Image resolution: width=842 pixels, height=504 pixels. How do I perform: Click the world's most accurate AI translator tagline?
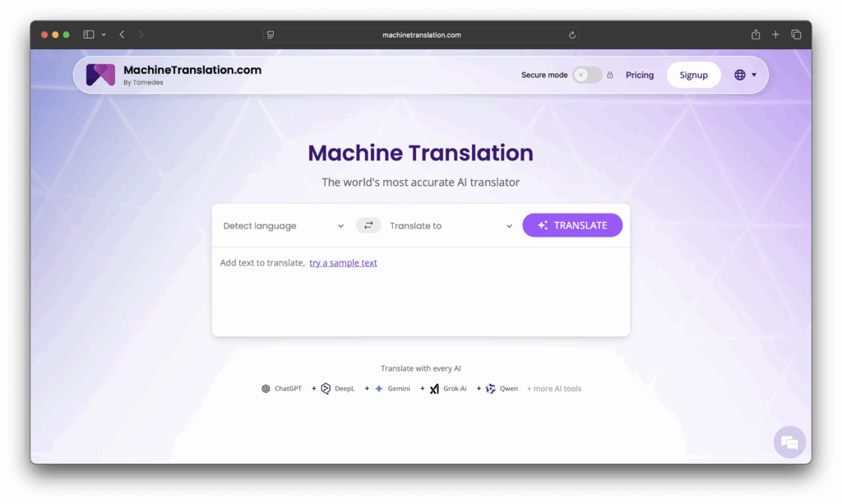[x=420, y=182]
